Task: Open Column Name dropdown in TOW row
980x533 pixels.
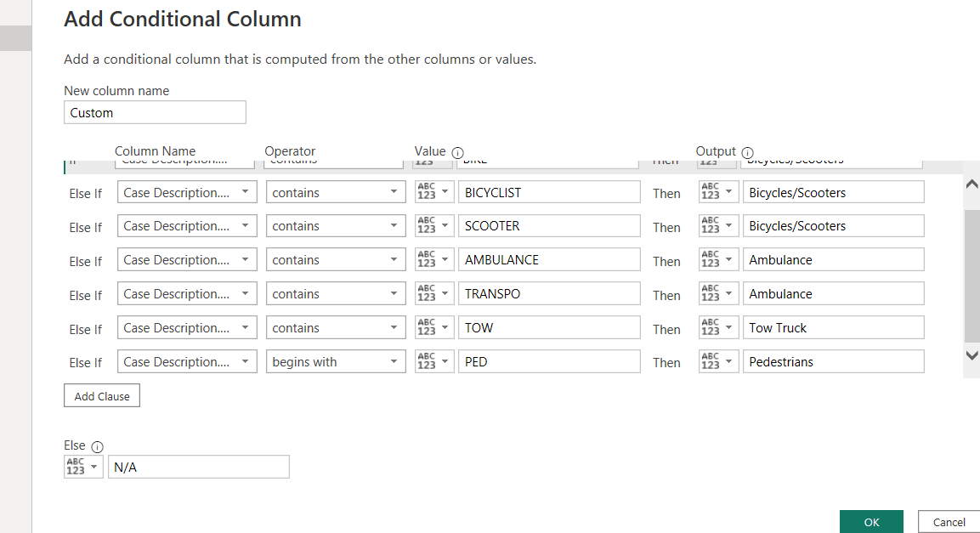Action: [x=187, y=327]
